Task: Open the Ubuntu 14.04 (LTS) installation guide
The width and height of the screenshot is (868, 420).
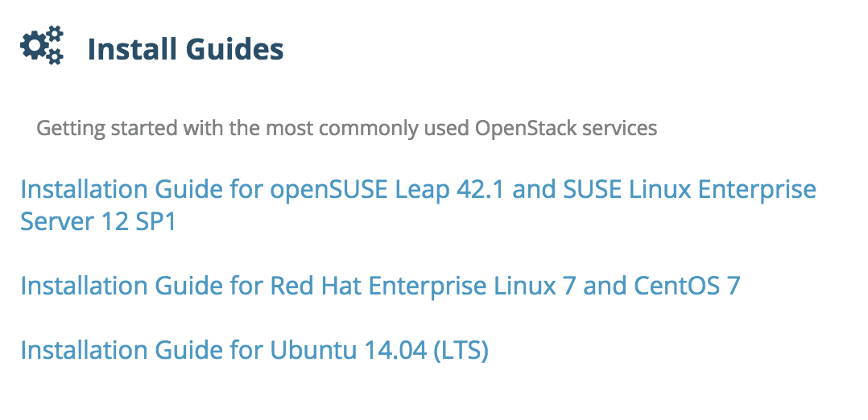Action: pyautogui.click(x=254, y=350)
